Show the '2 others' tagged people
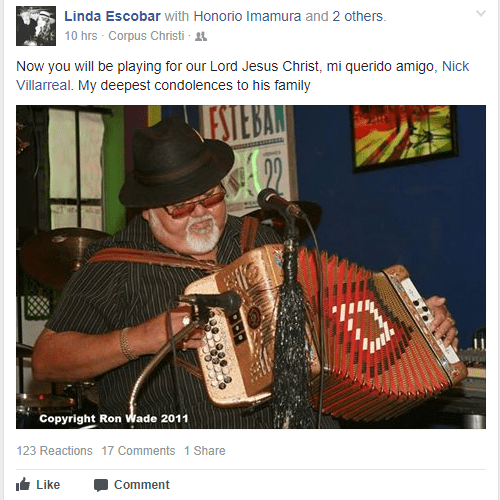The image size is (500, 500). (x=358, y=16)
